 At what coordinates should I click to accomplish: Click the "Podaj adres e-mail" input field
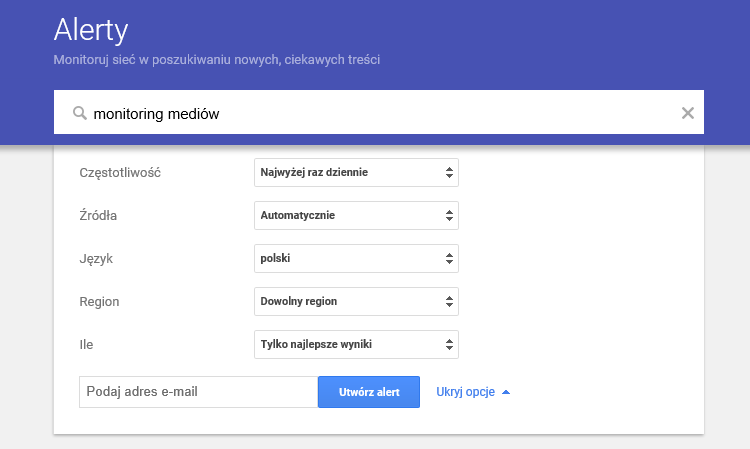click(199, 392)
